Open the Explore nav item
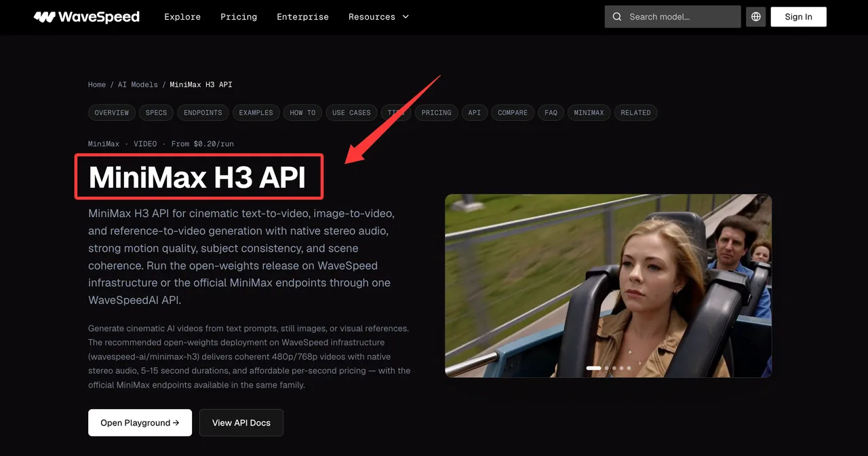The image size is (868, 456). (x=182, y=17)
